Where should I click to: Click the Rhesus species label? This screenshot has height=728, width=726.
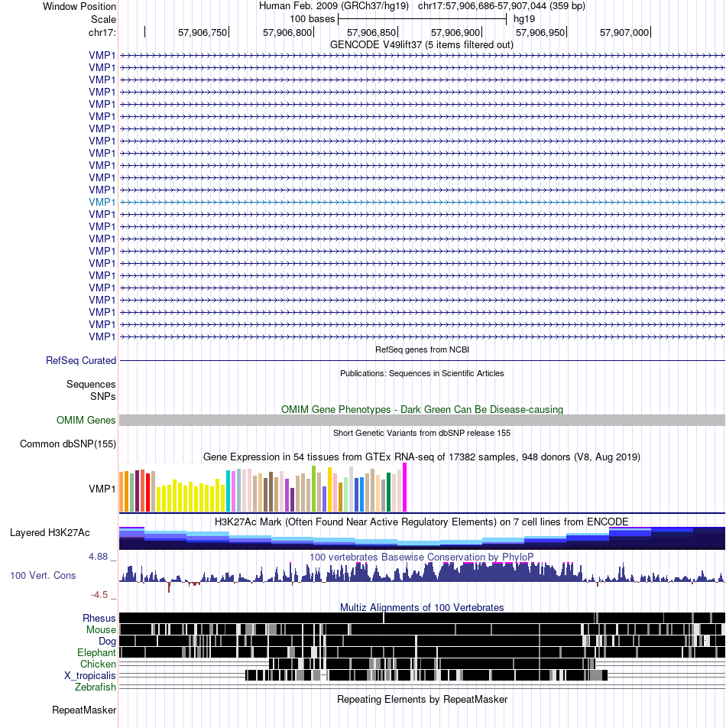99,618
